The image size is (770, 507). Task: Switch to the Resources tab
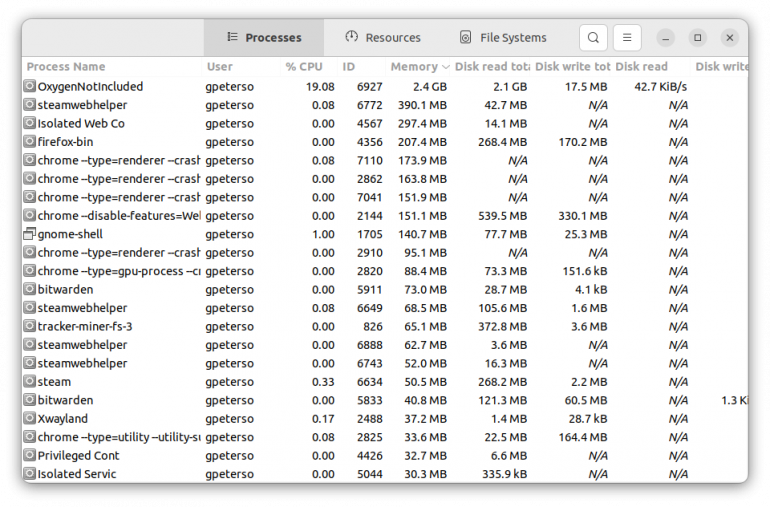click(383, 38)
